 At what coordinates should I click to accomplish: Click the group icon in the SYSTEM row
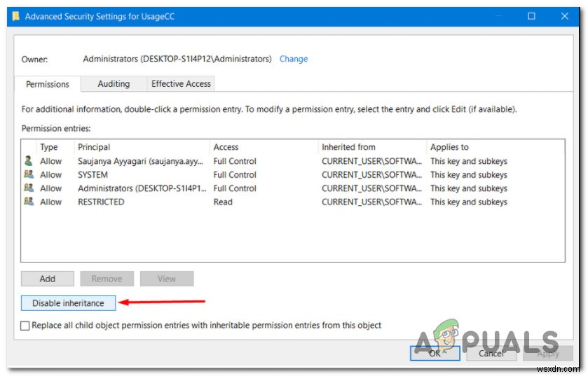tap(29, 174)
